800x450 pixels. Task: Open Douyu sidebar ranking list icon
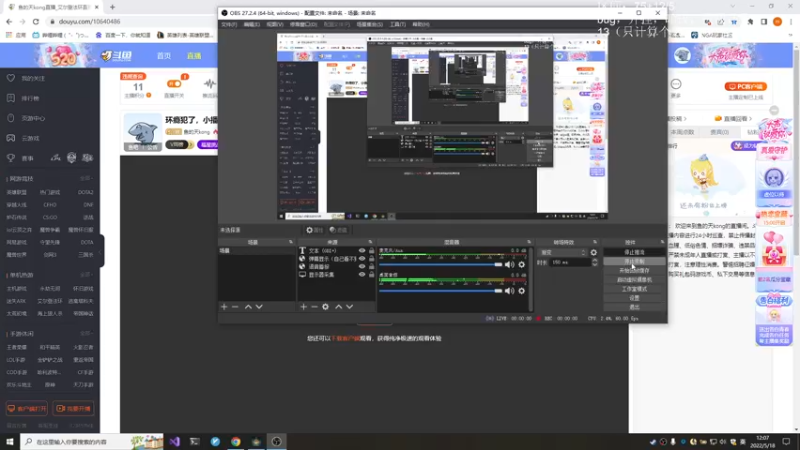point(11,98)
